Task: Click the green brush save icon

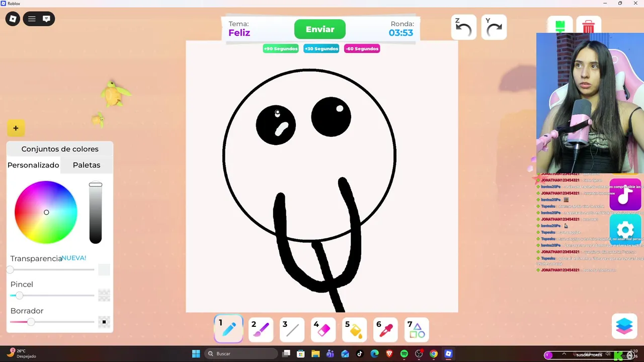Action: [x=560, y=25]
